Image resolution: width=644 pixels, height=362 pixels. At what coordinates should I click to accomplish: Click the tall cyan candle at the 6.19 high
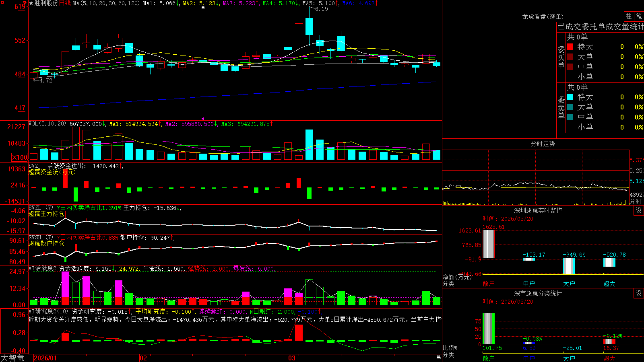pyautogui.click(x=309, y=27)
